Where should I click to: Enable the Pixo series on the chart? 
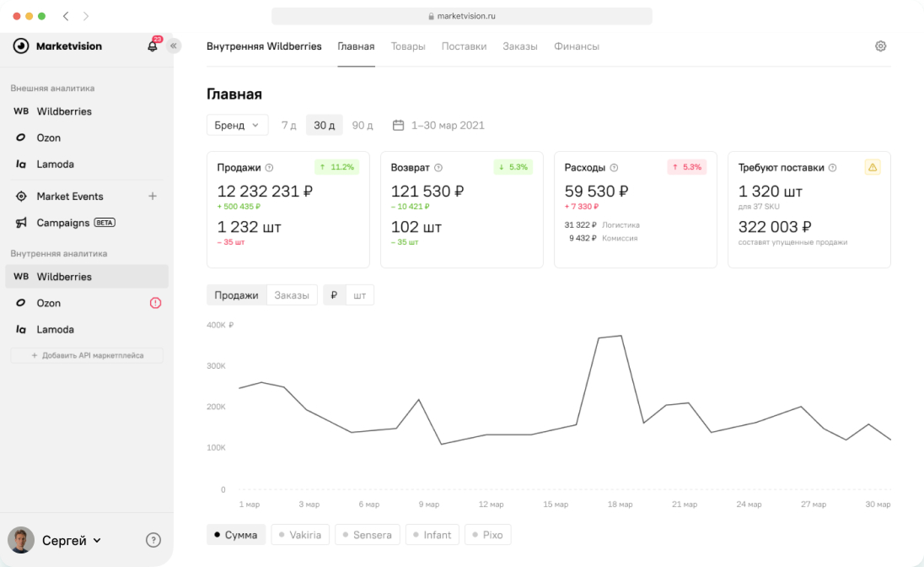[488, 535]
